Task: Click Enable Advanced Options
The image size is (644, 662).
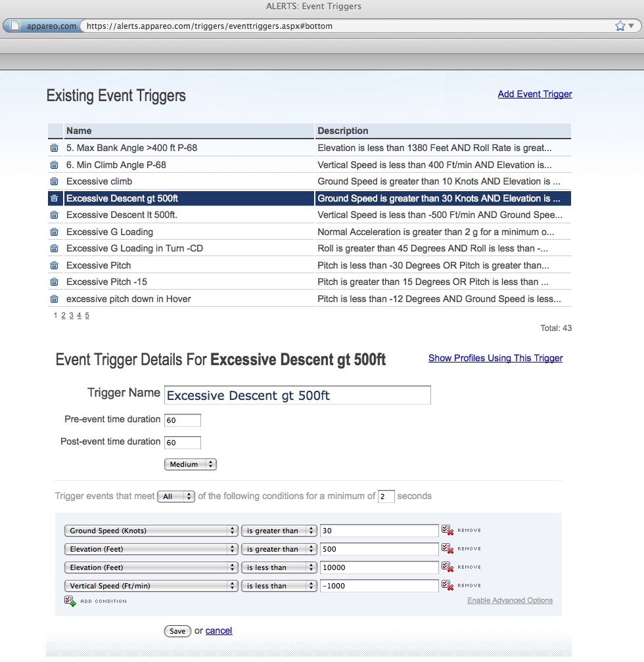Action: [x=510, y=600]
